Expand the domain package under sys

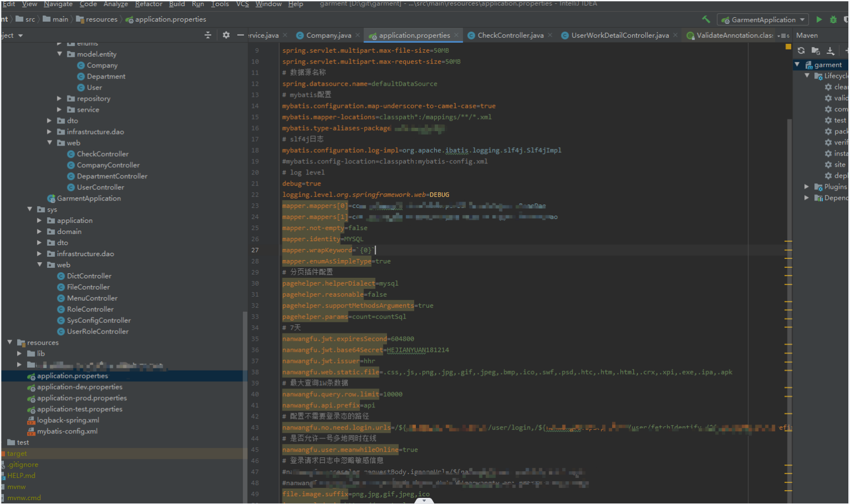pyautogui.click(x=39, y=232)
